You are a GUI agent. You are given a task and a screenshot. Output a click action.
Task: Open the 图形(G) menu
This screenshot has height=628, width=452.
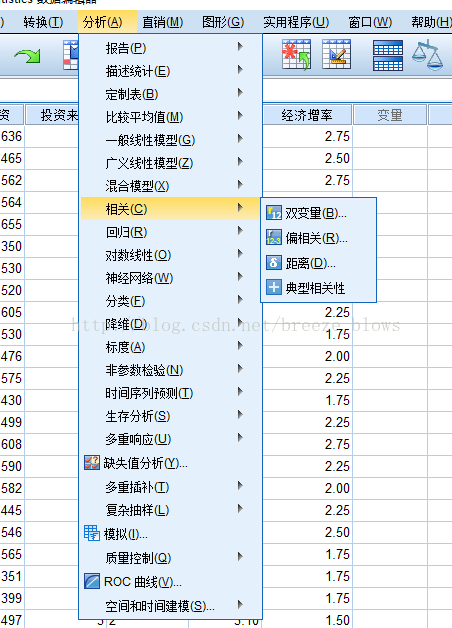point(223,22)
